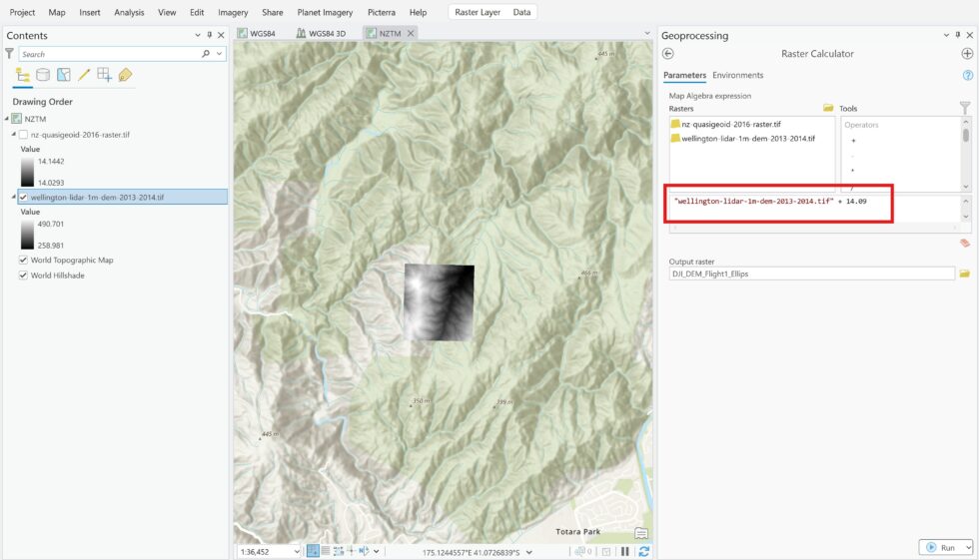Select List By Editing pencil icon
Screen dimensions: 979x560
tap(84, 76)
